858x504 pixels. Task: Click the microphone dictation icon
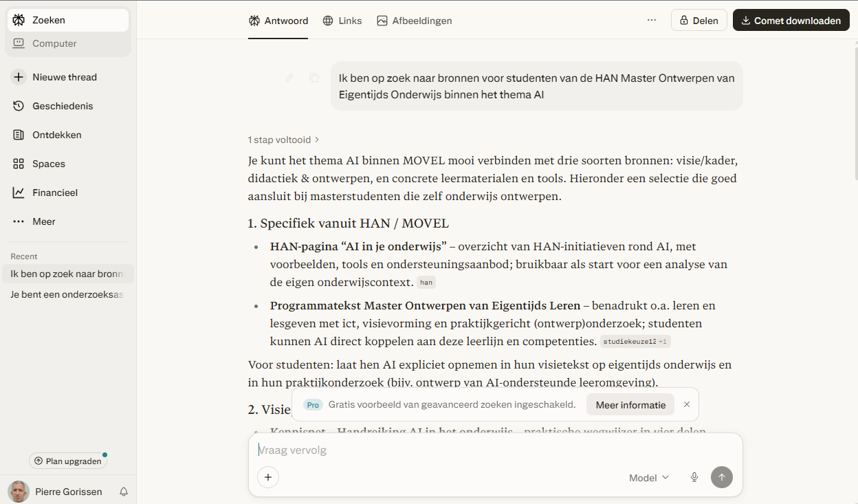(694, 477)
